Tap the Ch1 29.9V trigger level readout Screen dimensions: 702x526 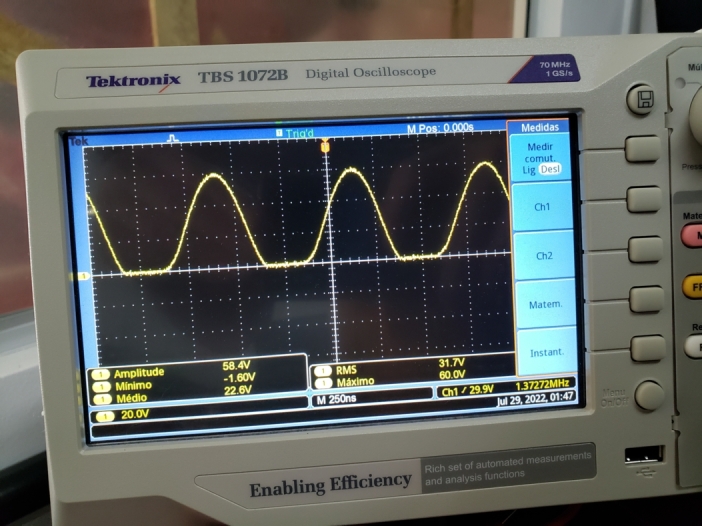(x=467, y=390)
